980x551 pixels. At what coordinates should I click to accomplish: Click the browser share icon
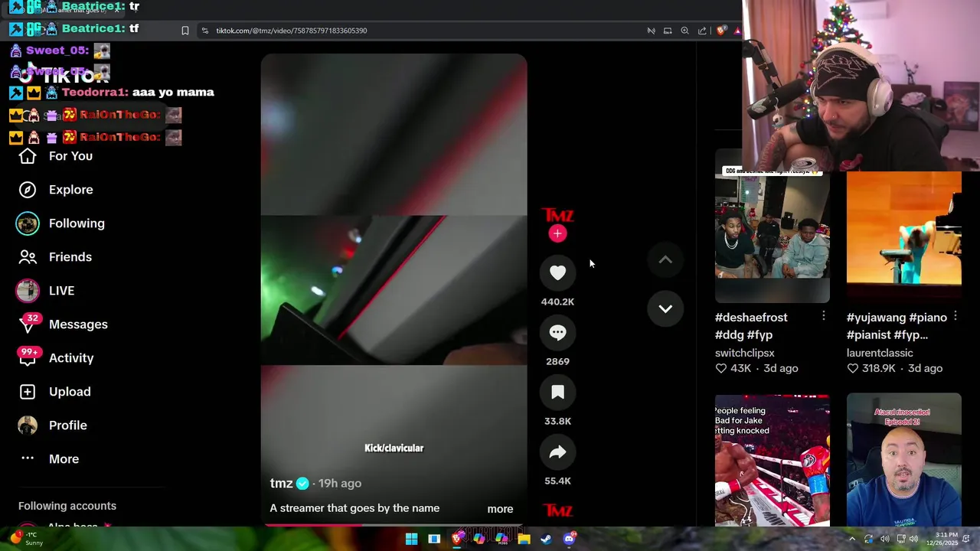[702, 31]
